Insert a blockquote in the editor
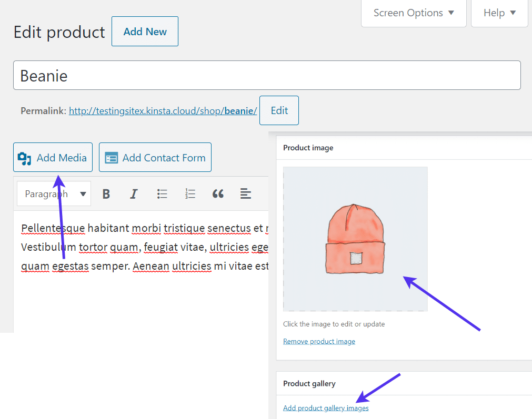The image size is (532, 419). tap(218, 193)
